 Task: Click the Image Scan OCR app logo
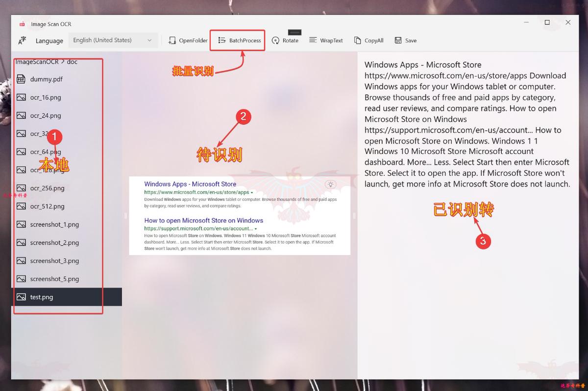22,24
